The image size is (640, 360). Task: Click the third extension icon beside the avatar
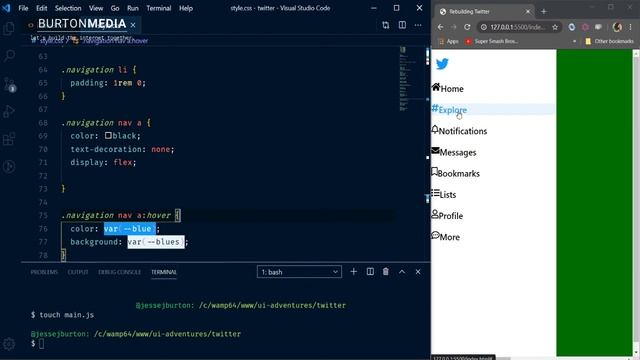pyautogui.click(x=598, y=27)
